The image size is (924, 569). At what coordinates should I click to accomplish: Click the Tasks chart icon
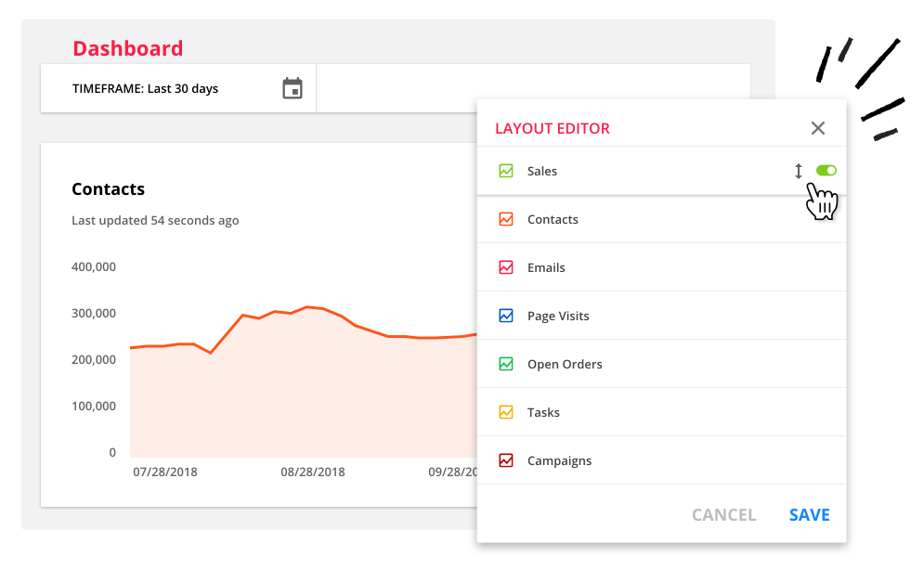506,412
